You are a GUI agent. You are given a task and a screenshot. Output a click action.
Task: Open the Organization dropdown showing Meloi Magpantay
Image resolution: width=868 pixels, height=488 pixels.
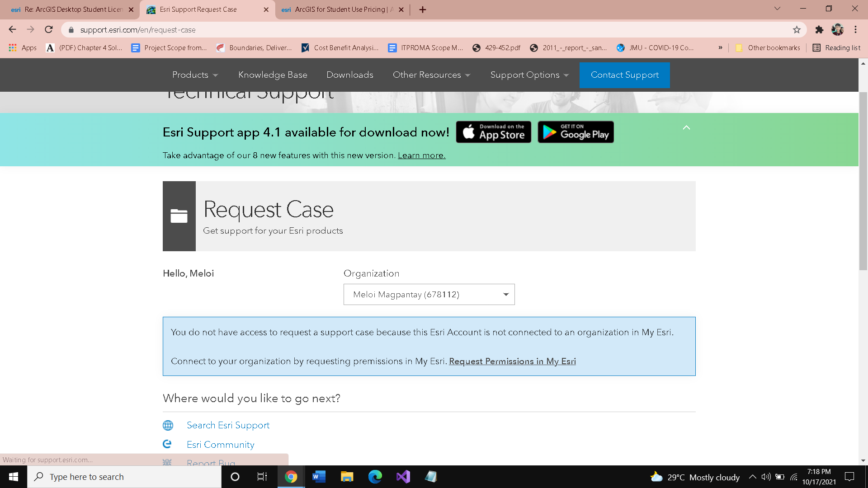pyautogui.click(x=429, y=295)
